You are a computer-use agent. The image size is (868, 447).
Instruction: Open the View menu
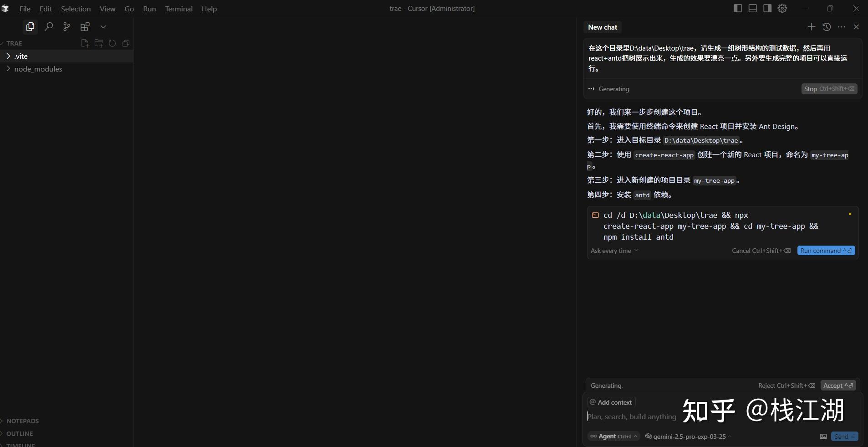coord(107,9)
